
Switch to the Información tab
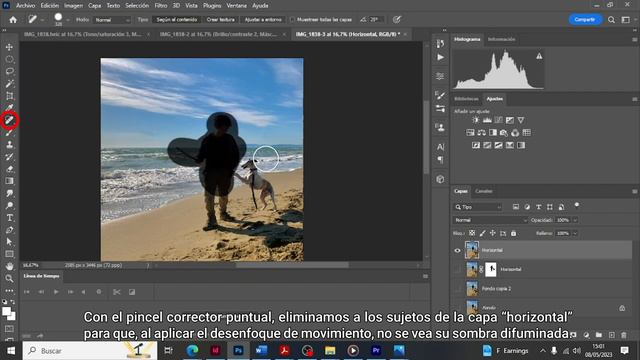(x=501, y=39)
